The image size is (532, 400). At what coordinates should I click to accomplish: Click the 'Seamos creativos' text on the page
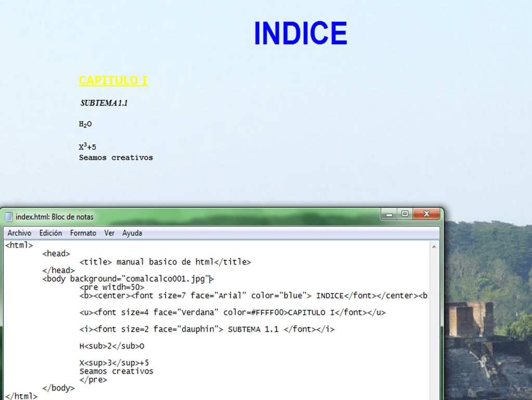click(116, 158)
